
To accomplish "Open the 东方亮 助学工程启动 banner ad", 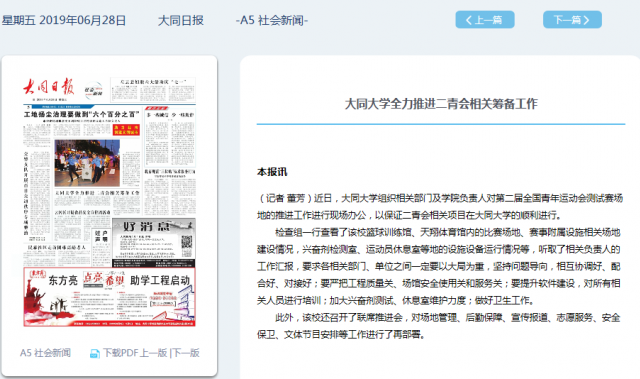I will (x=109, y=297).
